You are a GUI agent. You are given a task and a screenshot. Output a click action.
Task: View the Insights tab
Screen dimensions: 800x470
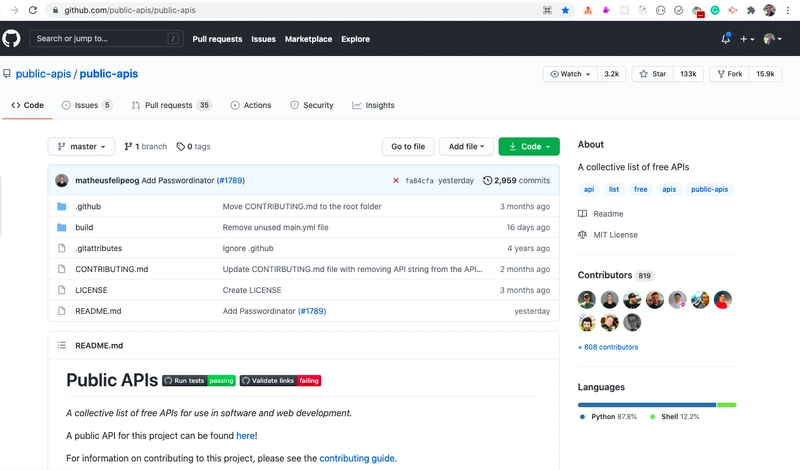373,105
